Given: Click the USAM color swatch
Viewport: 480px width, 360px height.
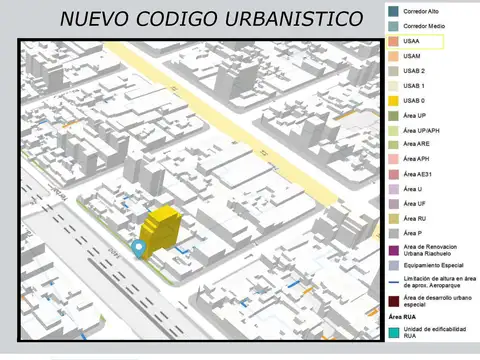Looking at the screenshot, I should [393, 56].
